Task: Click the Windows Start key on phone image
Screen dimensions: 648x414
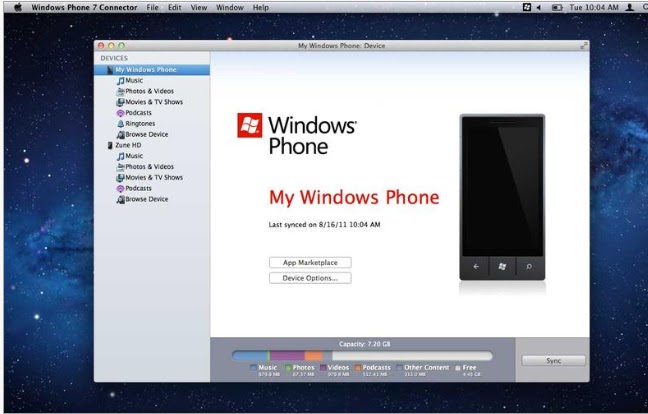Action: [x=502, y=266]
